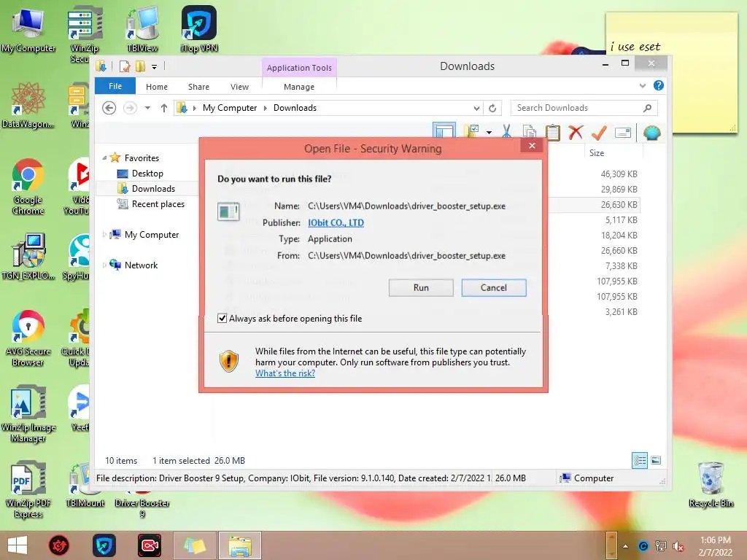Click the search magnifier icon
The height and width of the screenshot is (560, 747).
pyautogui.click(x=647, y=108)
